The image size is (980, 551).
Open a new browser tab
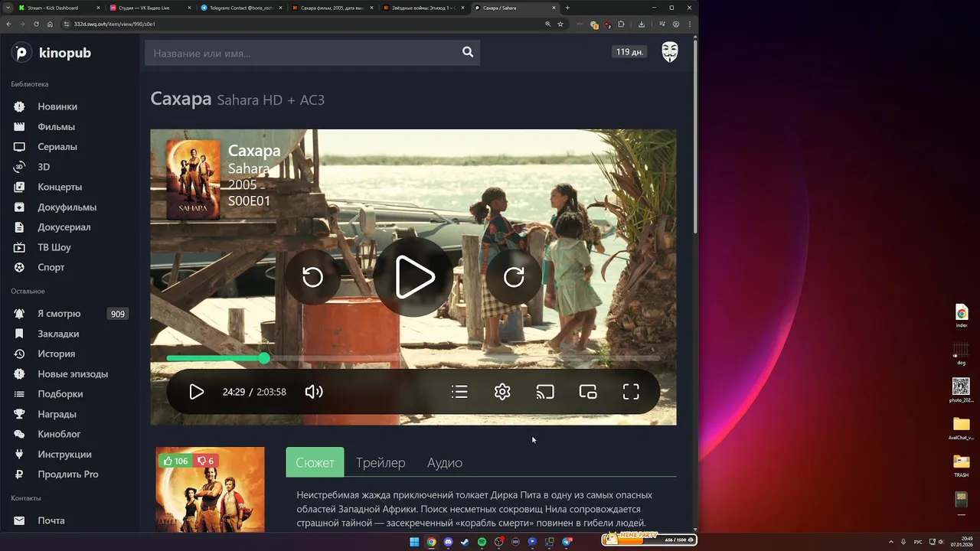tap(567, 8)
